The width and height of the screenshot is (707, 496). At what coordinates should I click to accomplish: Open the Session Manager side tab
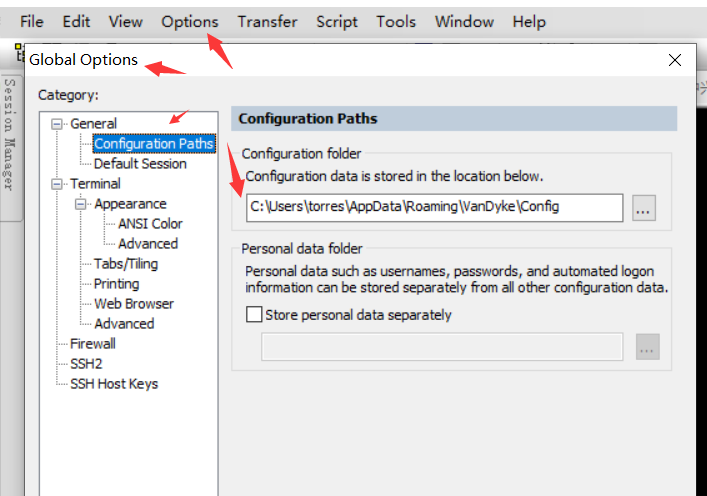click(x=11, y=134)
